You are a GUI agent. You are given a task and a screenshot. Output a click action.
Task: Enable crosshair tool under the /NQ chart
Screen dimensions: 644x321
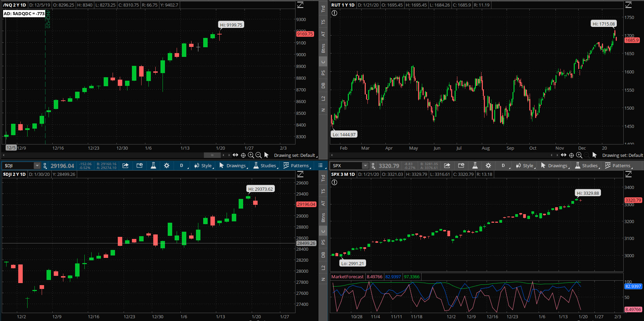[243, 155]
